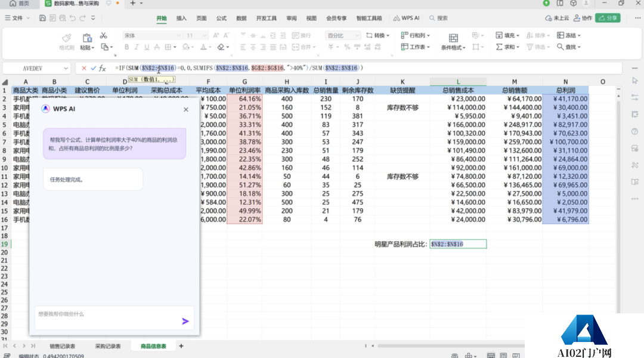Click the send arrow in WPS AI panel
The width and height of the screenshot is (644, 358).
point(184,320)
